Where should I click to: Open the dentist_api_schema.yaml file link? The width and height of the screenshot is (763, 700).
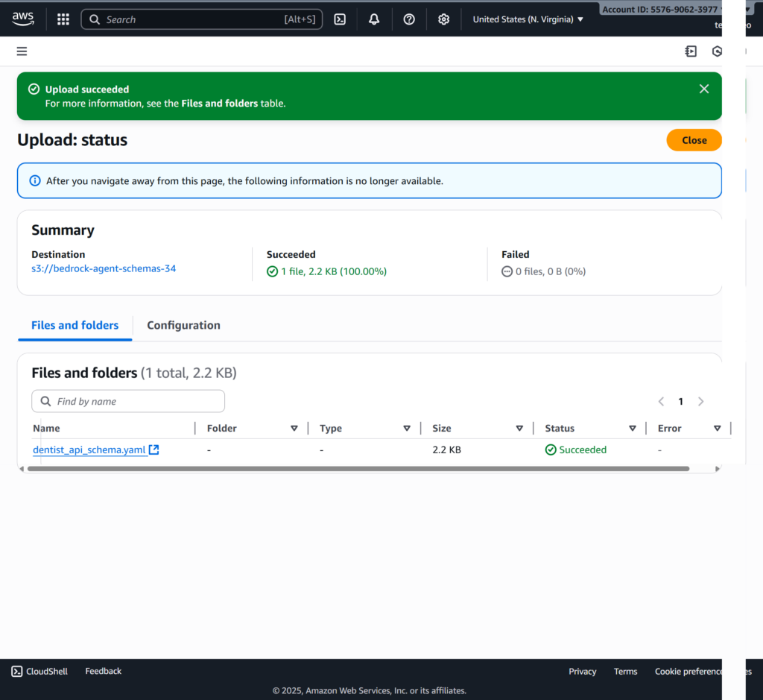click(89, 450)
